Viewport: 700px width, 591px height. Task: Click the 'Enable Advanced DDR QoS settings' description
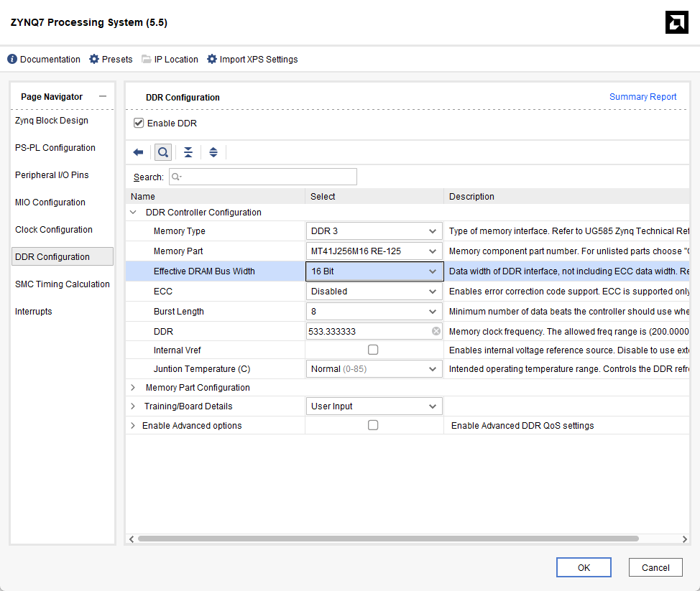522,426
